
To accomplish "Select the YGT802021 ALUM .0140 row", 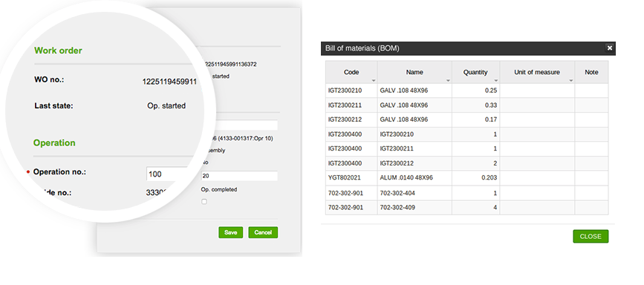I will pyautogui.click(x=467, y=178).
